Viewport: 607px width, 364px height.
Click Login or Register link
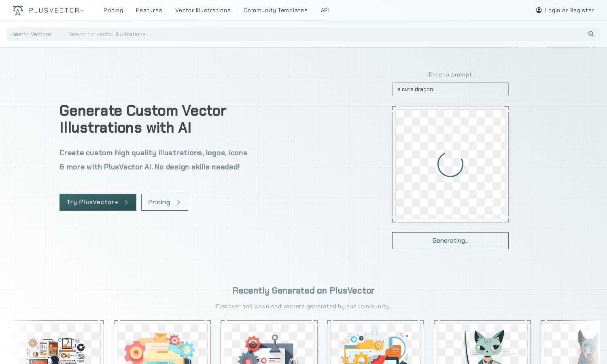(x=569, y=10)
